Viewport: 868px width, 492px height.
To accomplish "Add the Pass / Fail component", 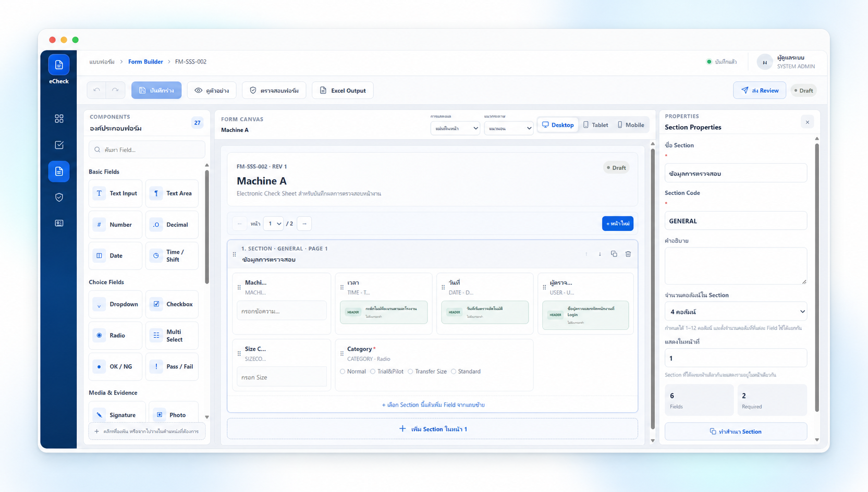I will click(x=172, y=367).
